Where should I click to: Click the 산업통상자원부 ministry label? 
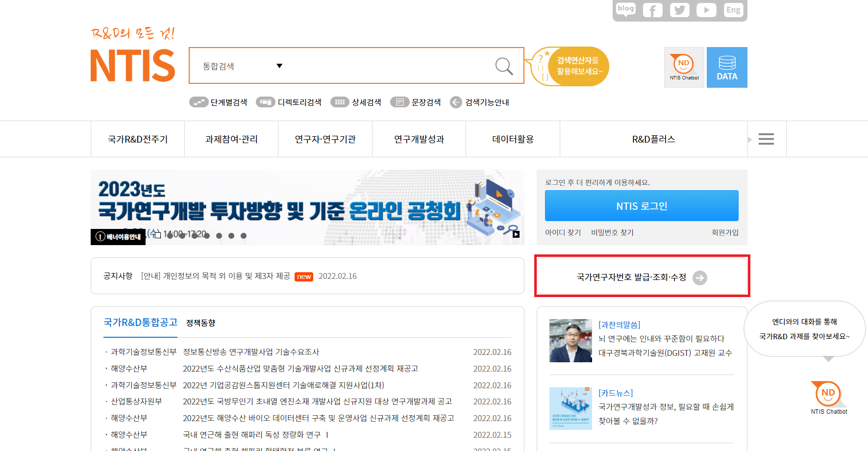point(136,401)
